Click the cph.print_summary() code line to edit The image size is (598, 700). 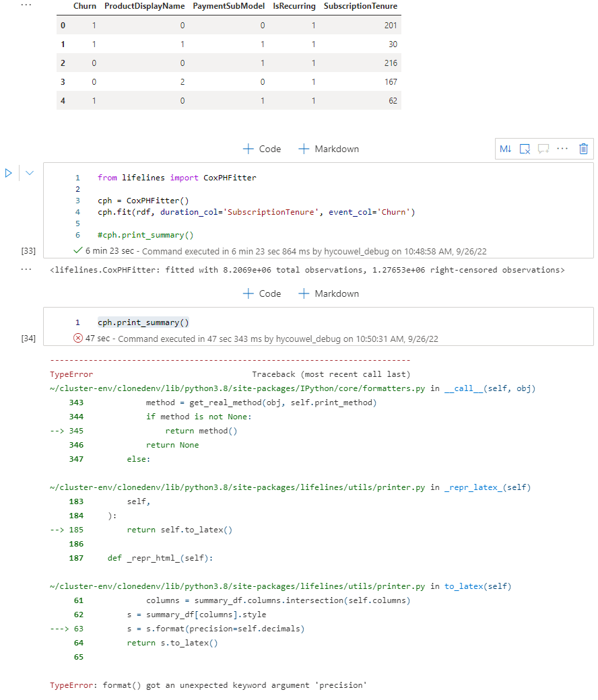click(x=141, y=322)
